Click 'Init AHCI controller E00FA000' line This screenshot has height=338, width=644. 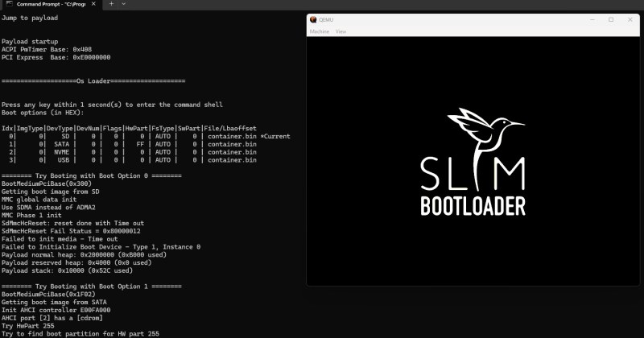[56, 310]
